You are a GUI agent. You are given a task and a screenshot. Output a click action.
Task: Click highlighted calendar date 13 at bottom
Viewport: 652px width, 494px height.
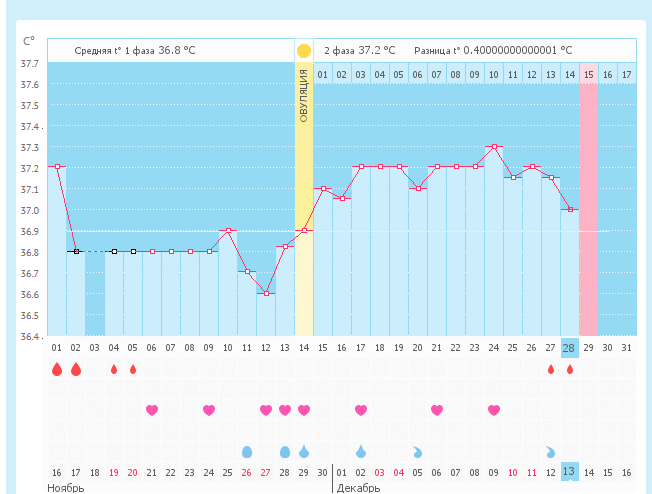[x=569, y=472]
